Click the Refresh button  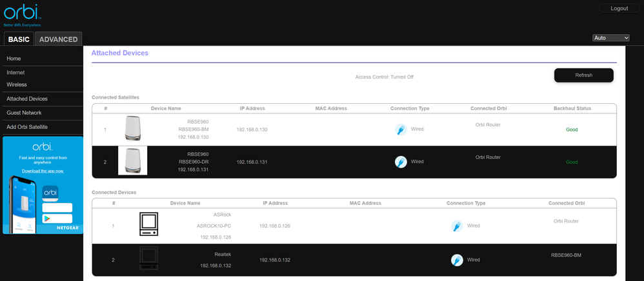point(583,75)
